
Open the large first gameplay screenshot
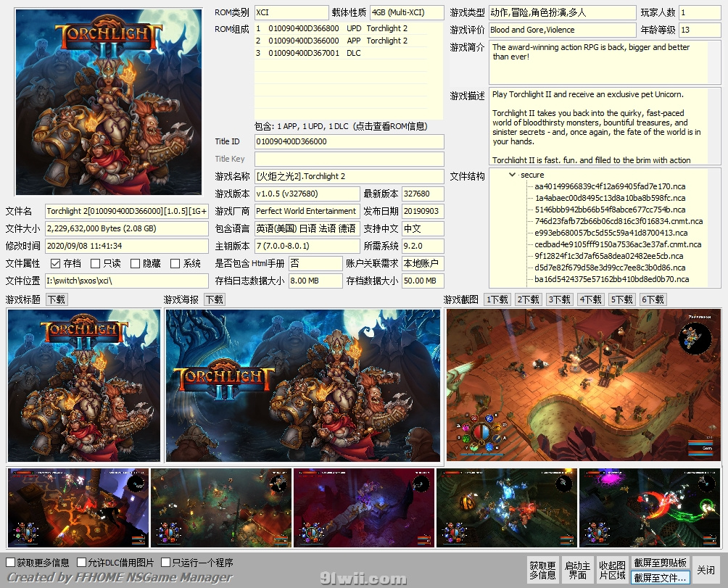[584, 385]
